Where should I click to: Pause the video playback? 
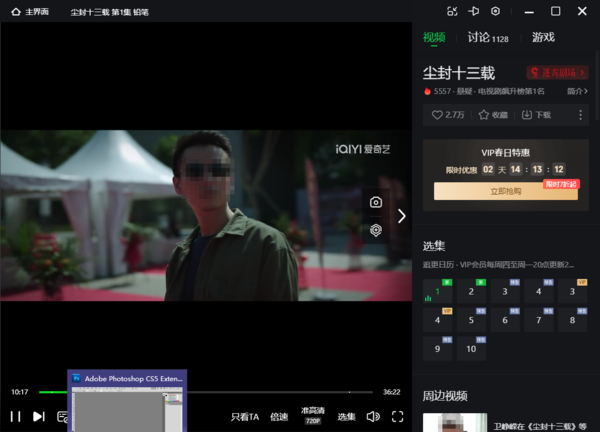coord(16,416)
